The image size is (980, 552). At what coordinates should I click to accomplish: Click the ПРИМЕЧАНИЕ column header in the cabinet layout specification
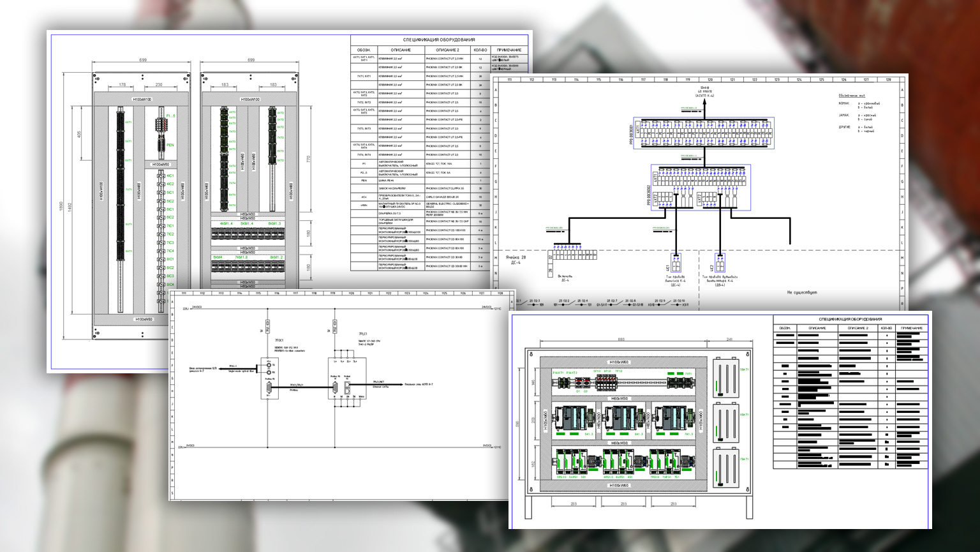[509, 50]
